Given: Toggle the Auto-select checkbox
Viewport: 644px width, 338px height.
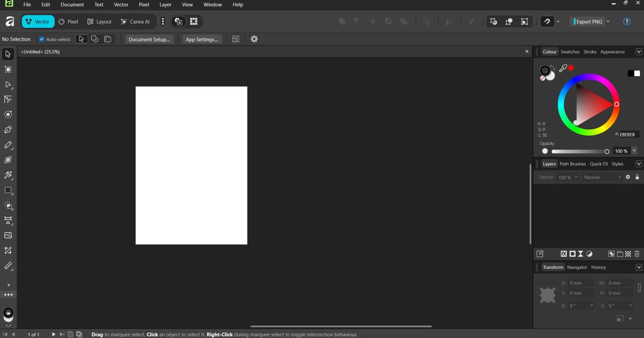Looking at the screenshot, I should pos(41,39).
